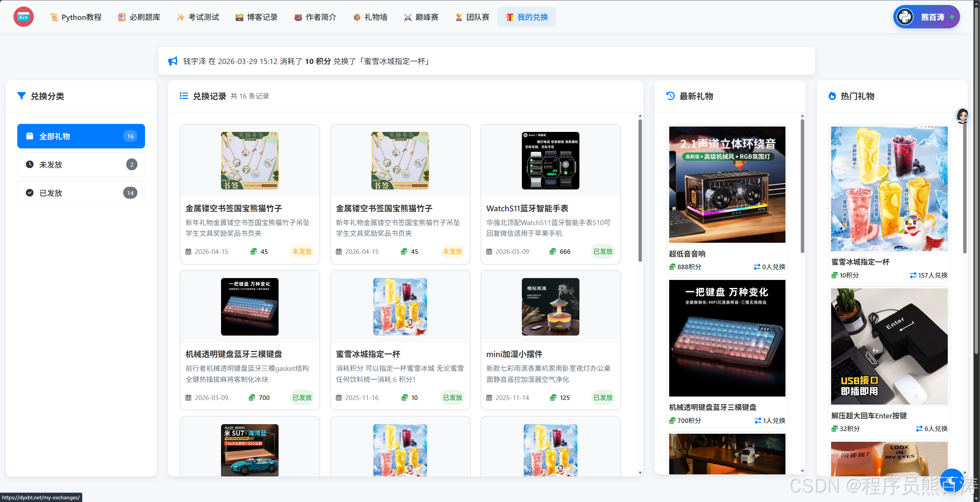Filter by 未发放 category
980x502 pixels.
coord(81,165)
